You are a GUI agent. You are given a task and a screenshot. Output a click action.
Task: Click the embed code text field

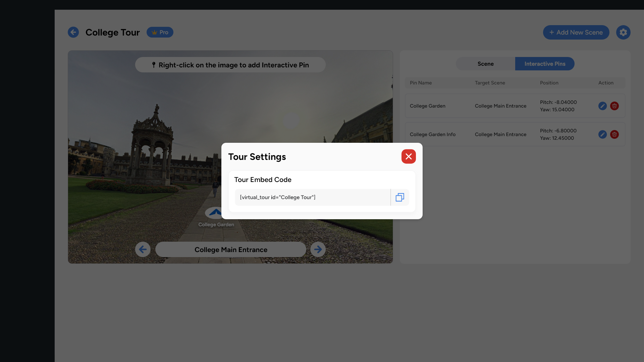(x=312, y=197)
